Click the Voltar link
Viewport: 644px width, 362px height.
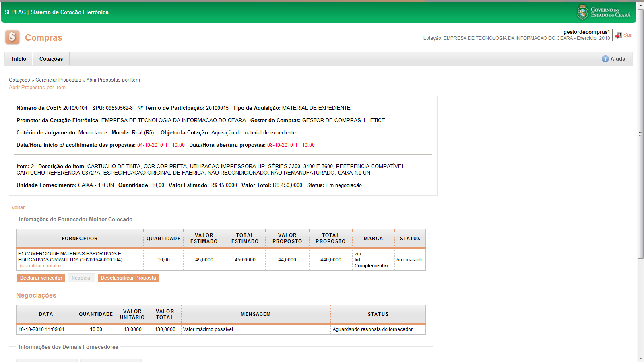click(18, 208)
